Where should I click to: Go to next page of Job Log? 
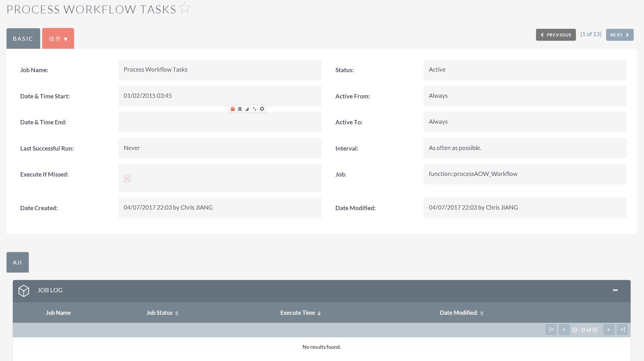click(x=609, y=330)
